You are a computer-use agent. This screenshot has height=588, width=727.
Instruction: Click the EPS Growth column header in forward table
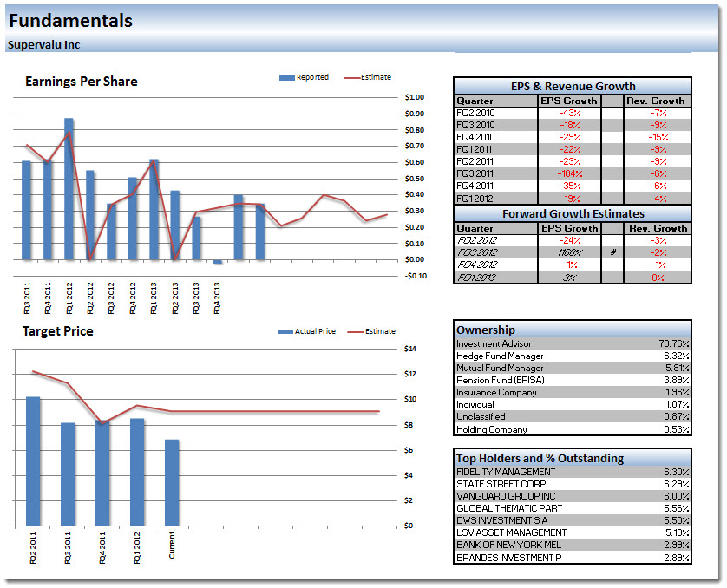pyautogui.click(x=570, y=228)
